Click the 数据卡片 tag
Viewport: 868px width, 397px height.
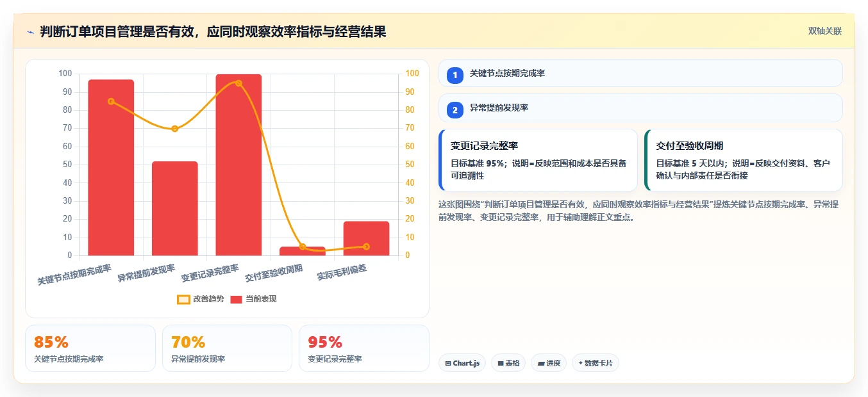point(595,363)
